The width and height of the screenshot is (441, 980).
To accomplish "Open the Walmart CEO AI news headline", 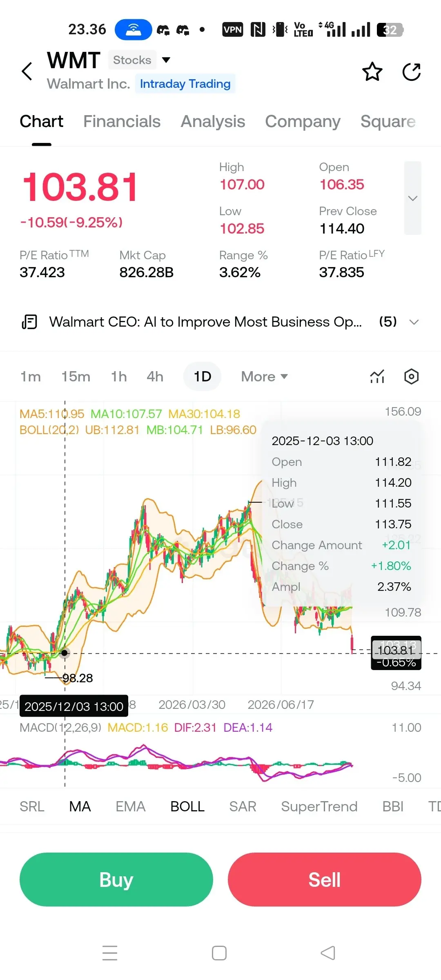I will (205, 322).
